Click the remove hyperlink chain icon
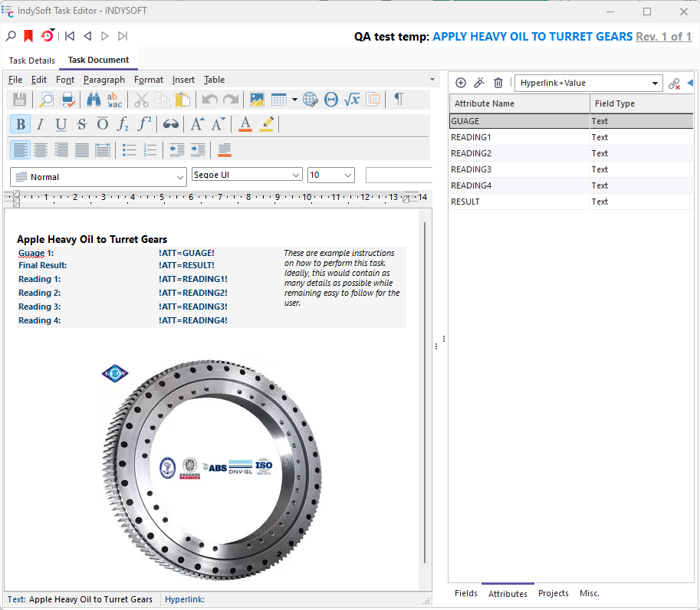The width and height of the screenshot is (700, 610). (674, 84)
